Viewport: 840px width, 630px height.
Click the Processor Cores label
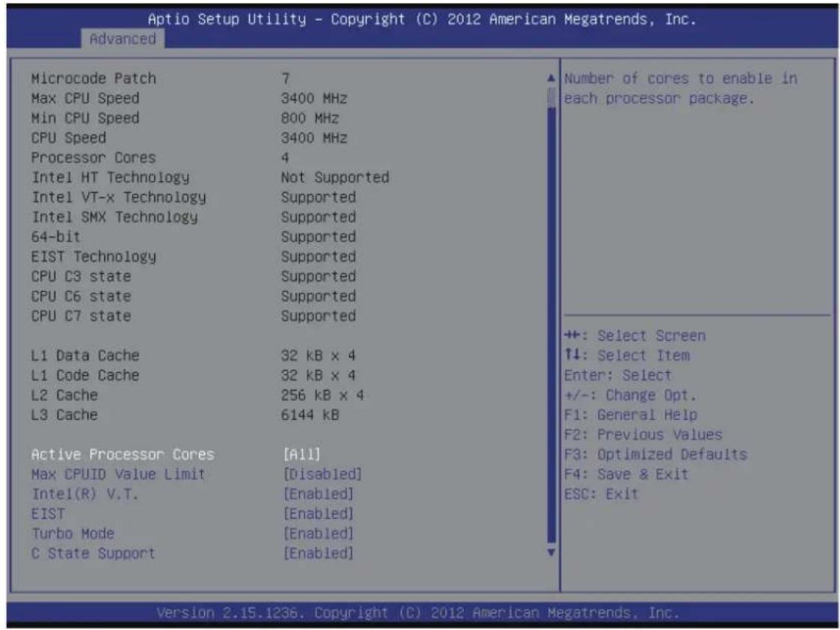93,157
